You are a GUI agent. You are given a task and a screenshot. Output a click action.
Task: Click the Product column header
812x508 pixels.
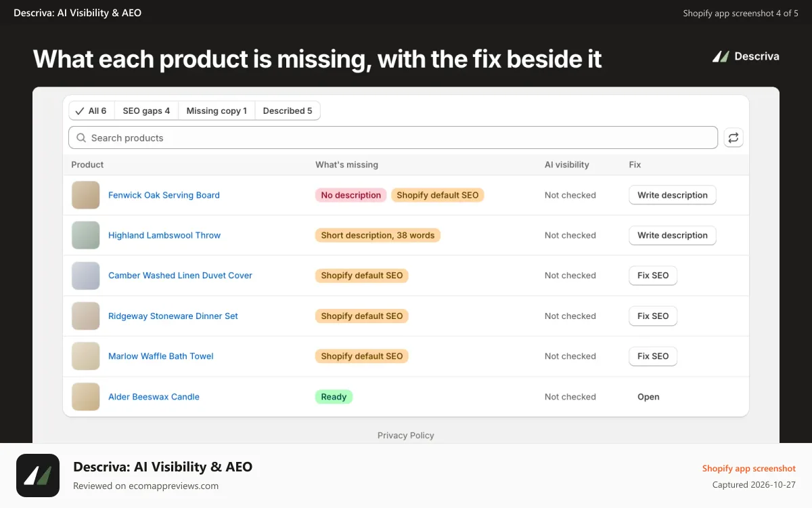87,165
